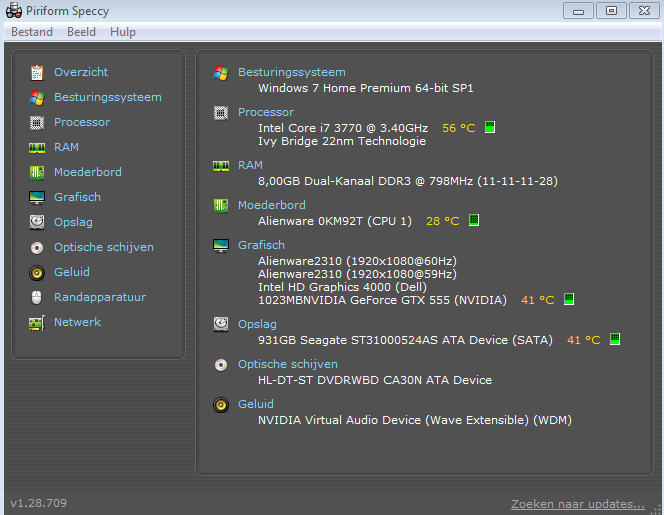The height and width of the screenshot is (515, 664).
Task: Click Intel Core i7 3770 @ 3.40GHz text
Action: coord(343,128)
